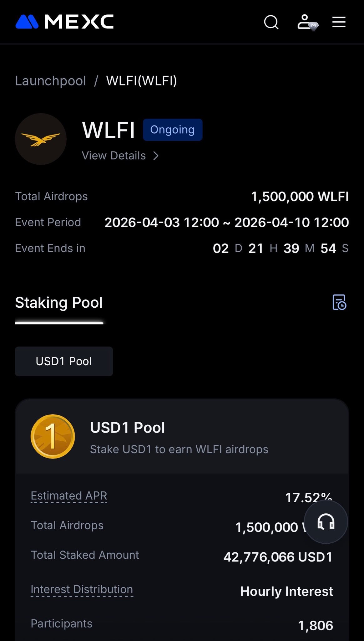Tap the Event Ends in countdown timer
The width and height of the screenshot is (364, 641).
pos(280,249)
